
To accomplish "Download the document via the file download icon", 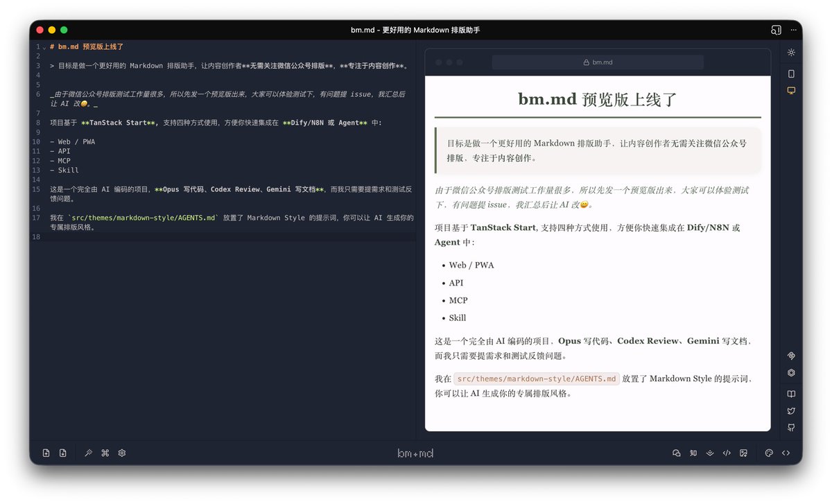I will tap(62, 453).
